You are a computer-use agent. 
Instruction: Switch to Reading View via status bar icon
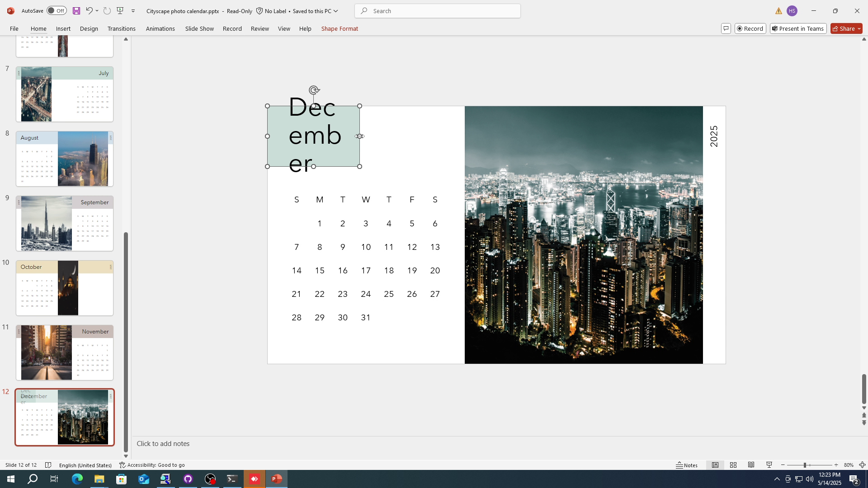[x=752, y=465]
